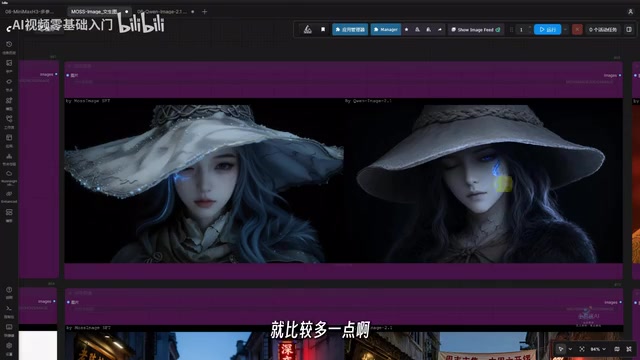Viewport: 640px width, 360px height.
Task: Open the active tasks queue button
Action: pyautogui.click(x=603, y=29)
